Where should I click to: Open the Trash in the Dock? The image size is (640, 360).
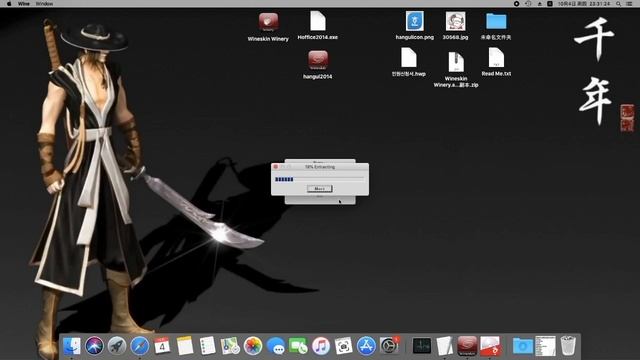(x=568, y=346)
